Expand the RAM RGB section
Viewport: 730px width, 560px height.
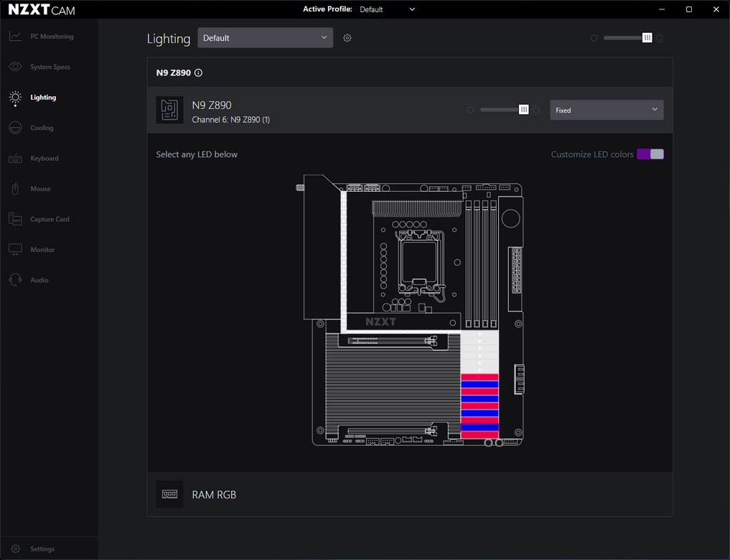click(410, 495)
